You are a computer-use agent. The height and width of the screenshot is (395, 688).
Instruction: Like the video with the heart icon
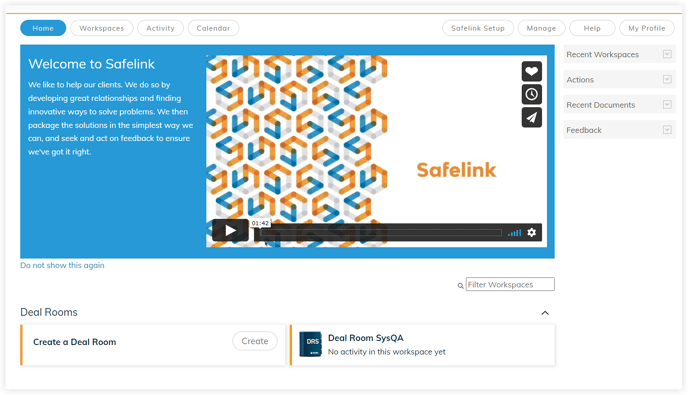pyautogui.click(x=531, y=71)
